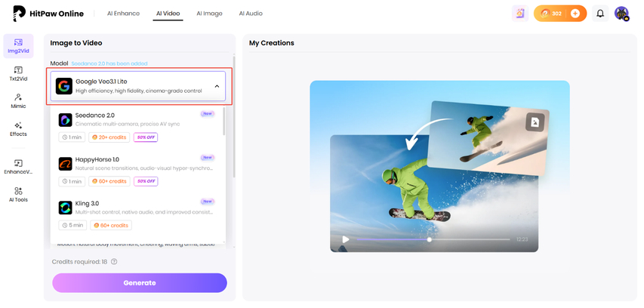Switch to the AI Video tab
Viewport: 644px width, 308px height.
[168, 14]
